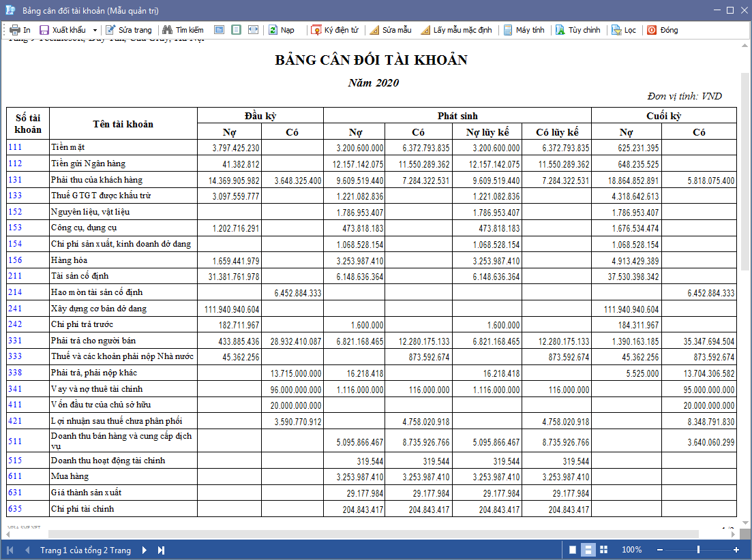Switch to single page view mode
Screen dimensions: 752x560
tap(573, 550)
